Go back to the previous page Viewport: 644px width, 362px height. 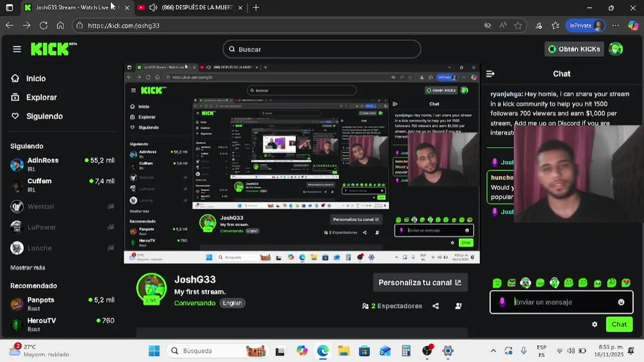(x=10, y=25)
